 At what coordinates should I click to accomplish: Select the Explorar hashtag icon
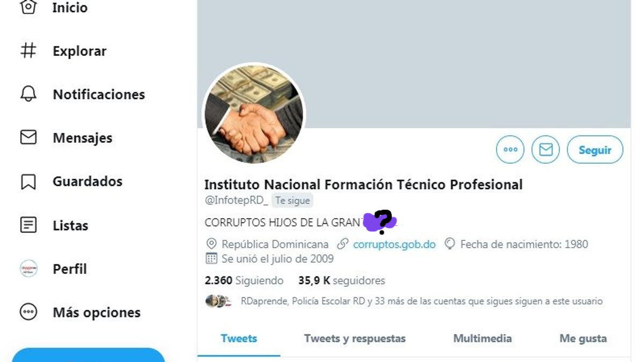coord(28,51)
